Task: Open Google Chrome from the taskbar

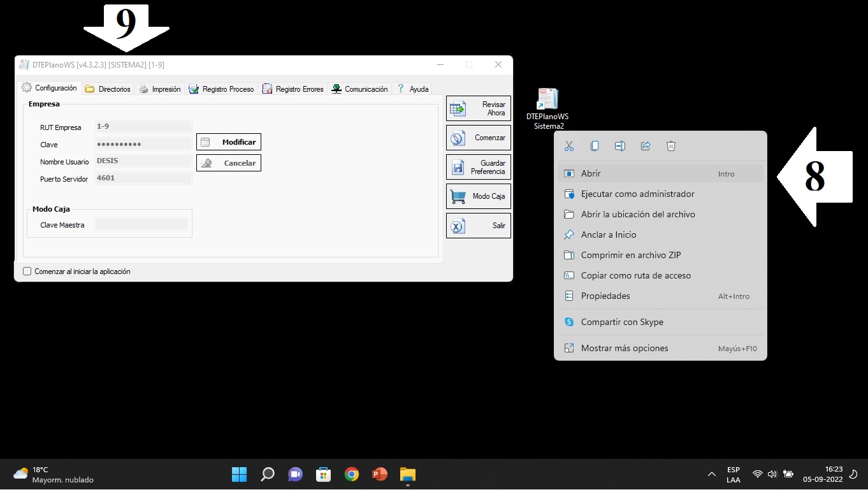Action: click(x=351, y=474)
